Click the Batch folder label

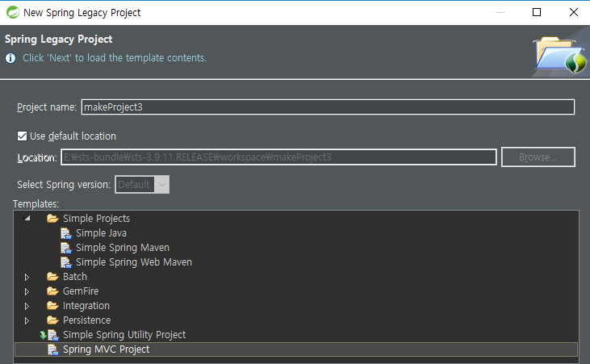75,277
